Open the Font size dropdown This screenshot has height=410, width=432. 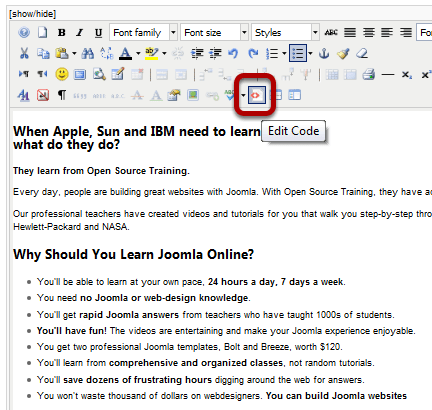pos(214,32)
